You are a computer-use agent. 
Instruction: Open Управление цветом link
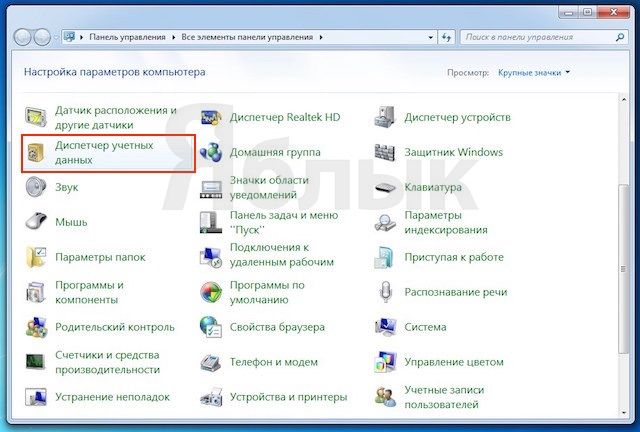[x=454, y=362]
